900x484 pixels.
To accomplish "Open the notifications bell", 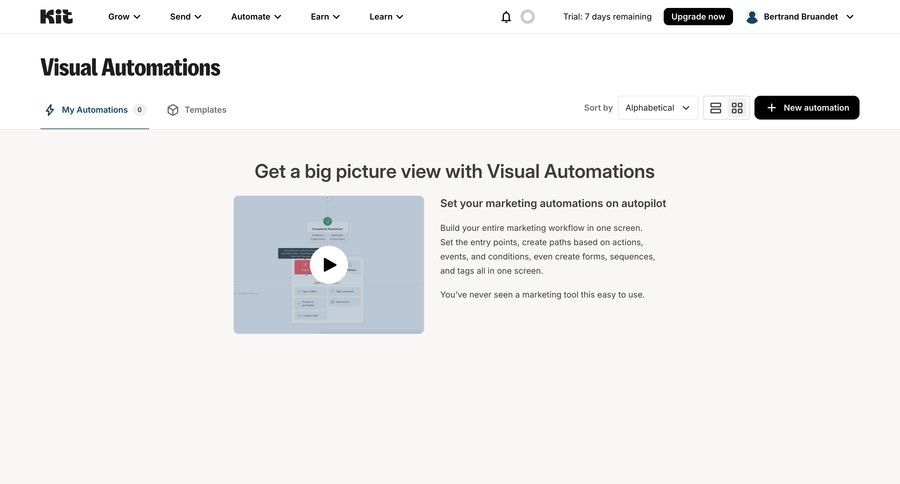I will pos(506,17).
